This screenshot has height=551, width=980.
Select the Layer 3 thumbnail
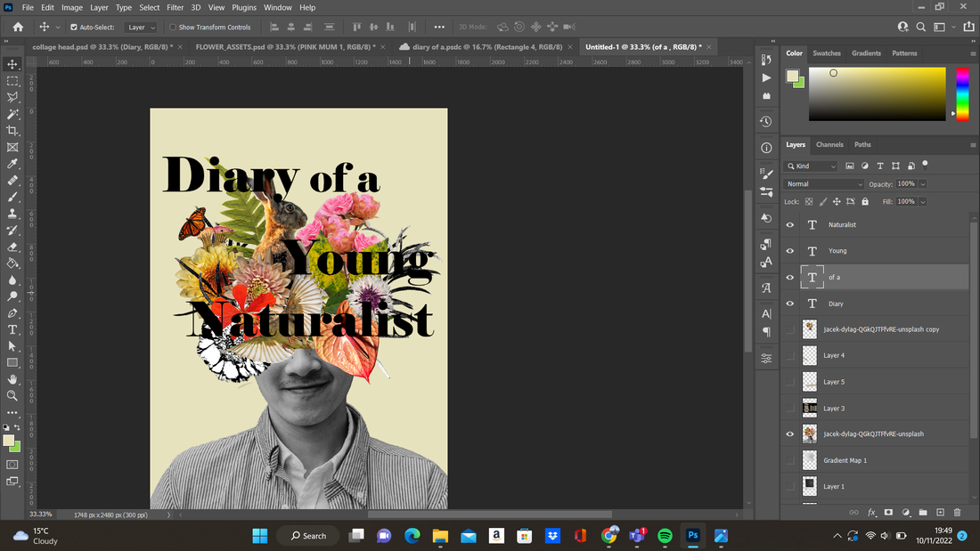[809, 408]
